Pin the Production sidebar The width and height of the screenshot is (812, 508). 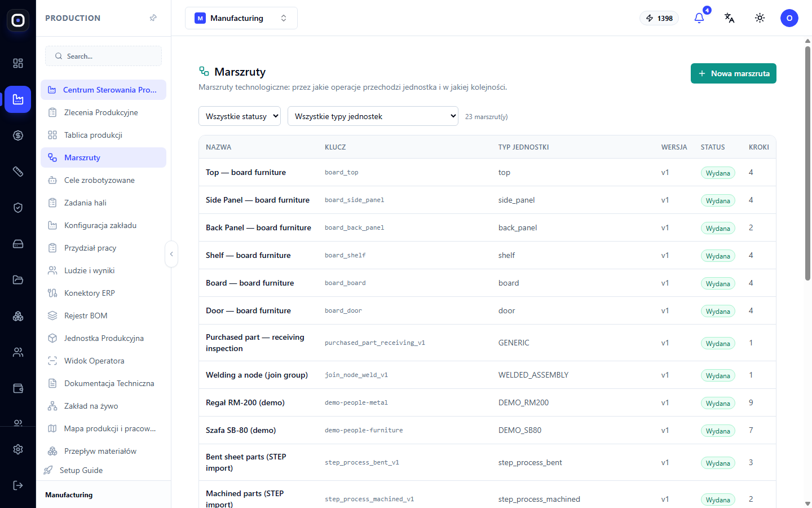point(153,18)
